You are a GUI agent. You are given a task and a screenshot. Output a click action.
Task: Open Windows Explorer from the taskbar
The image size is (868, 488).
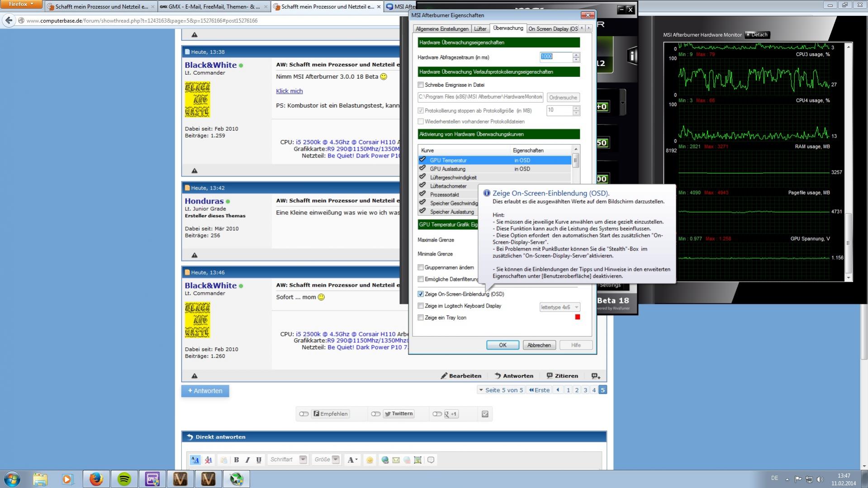click(40, 479)
